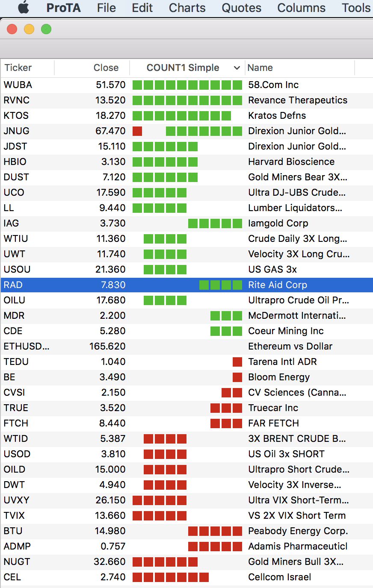373x588 pixels.
Task: Select the WTID ticker
Action: [16, 438]
